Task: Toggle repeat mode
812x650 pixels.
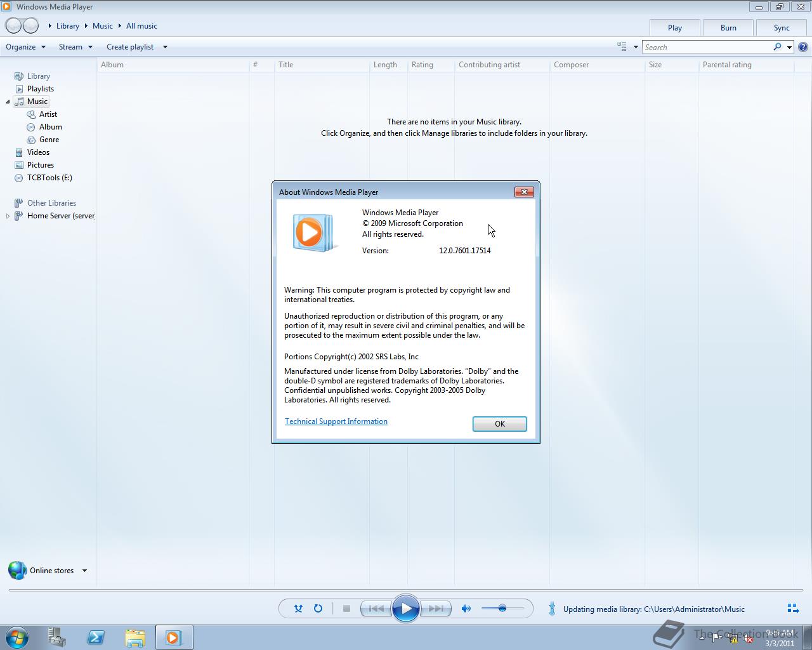Action: [x=318, y=609]
